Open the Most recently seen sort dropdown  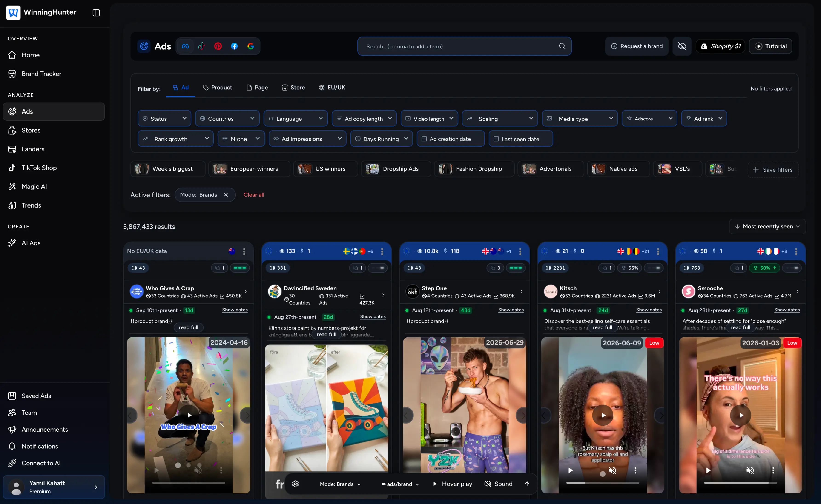(x=767, y=226)
